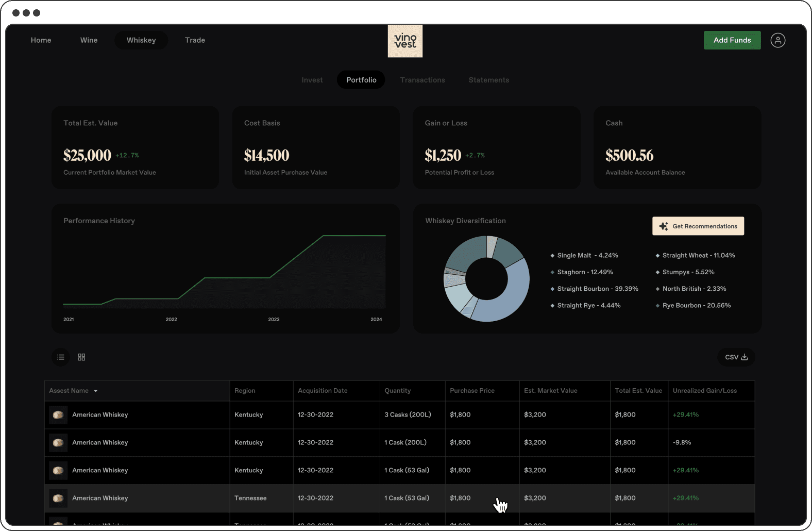This screenshot has height=531, width=812.
Task: Select the Portfolio tab
Action: click(361, 80)
